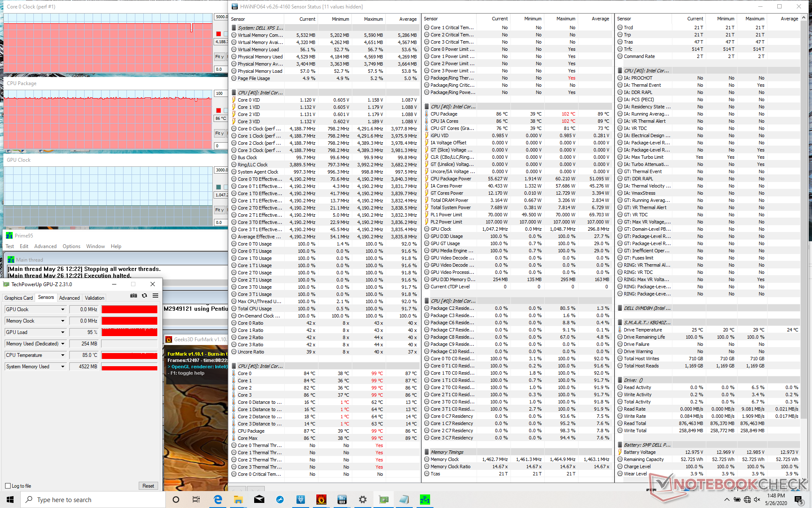Open the Mail app in the taskbar
The image size is (812, 508).
tap(259, 500)
